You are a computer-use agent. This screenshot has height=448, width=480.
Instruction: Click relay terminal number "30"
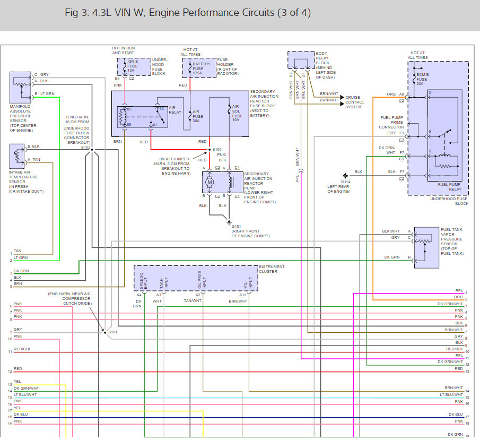tap(162, 109)
